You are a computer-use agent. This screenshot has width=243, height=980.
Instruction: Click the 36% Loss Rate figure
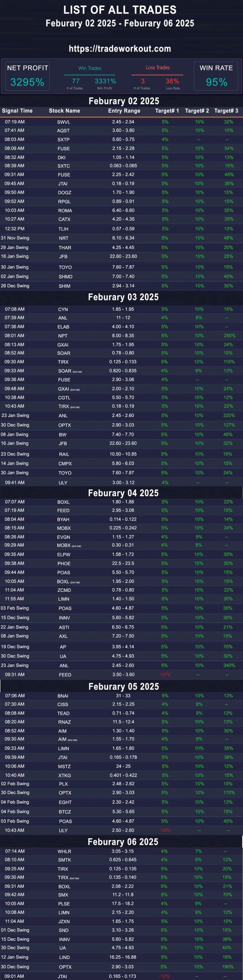(172, 81)
